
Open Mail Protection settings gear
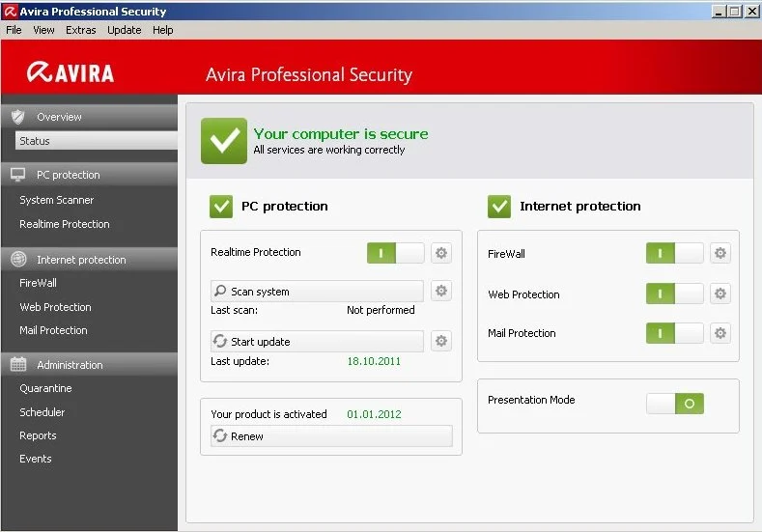(720, 333)
